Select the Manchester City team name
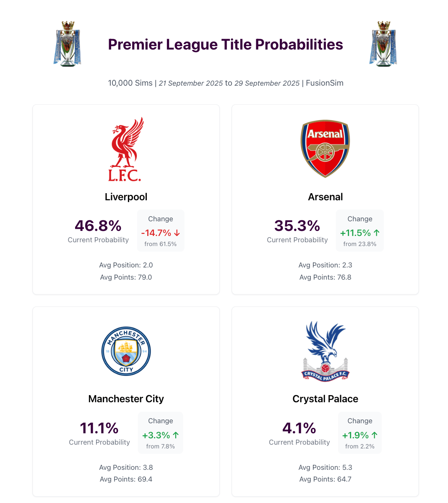Screen dimensions: 448x503 click(x=126, y=399)
